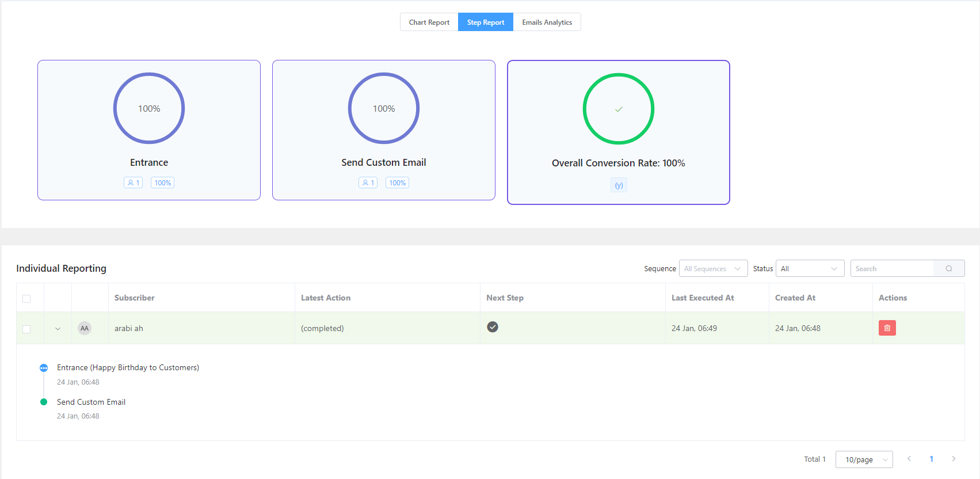Select page 1 in pagination

(x=932, y=459)
